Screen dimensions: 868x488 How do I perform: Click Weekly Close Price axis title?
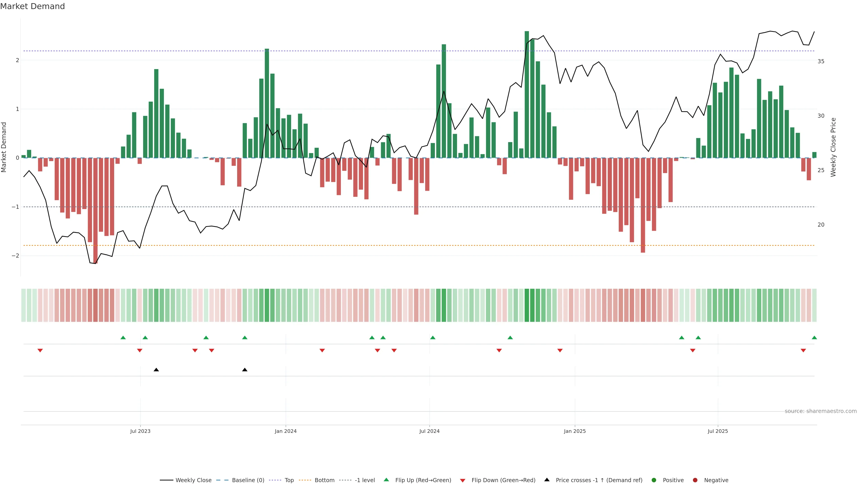point(833,147)
